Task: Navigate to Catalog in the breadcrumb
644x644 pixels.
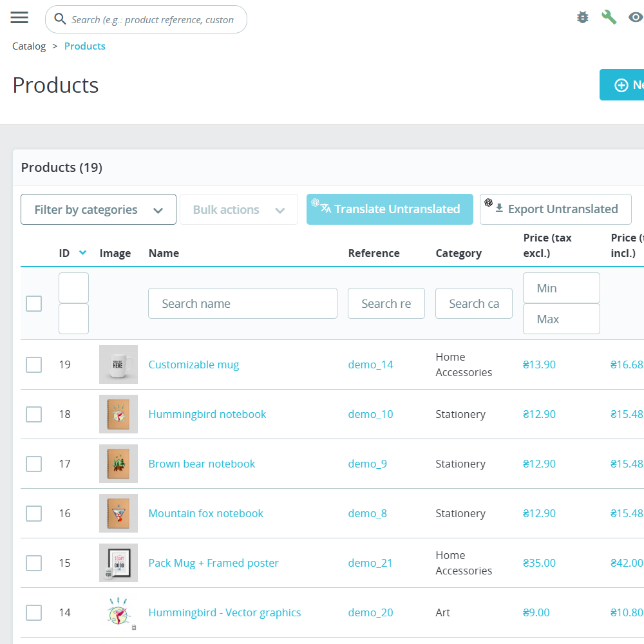Action: (x=29, y=46)
